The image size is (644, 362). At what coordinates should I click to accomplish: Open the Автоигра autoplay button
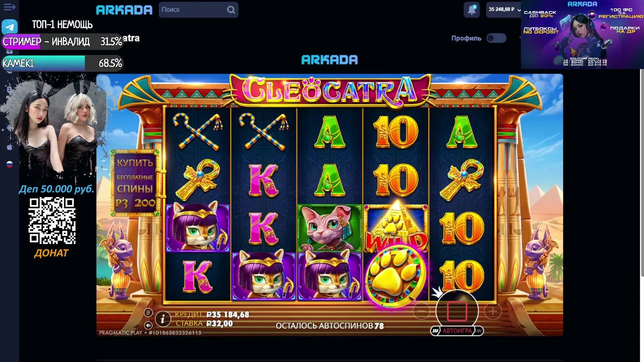[457, 330]
